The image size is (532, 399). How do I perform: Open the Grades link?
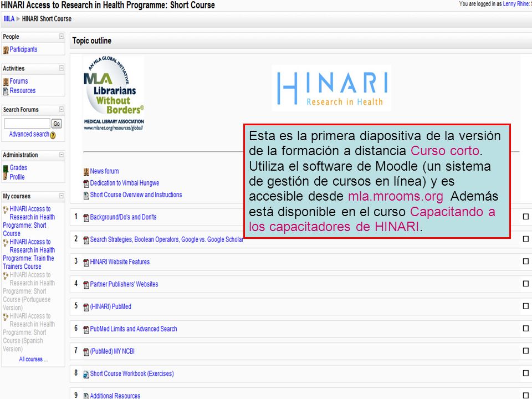pyautogui.click(x=18, y=167)
